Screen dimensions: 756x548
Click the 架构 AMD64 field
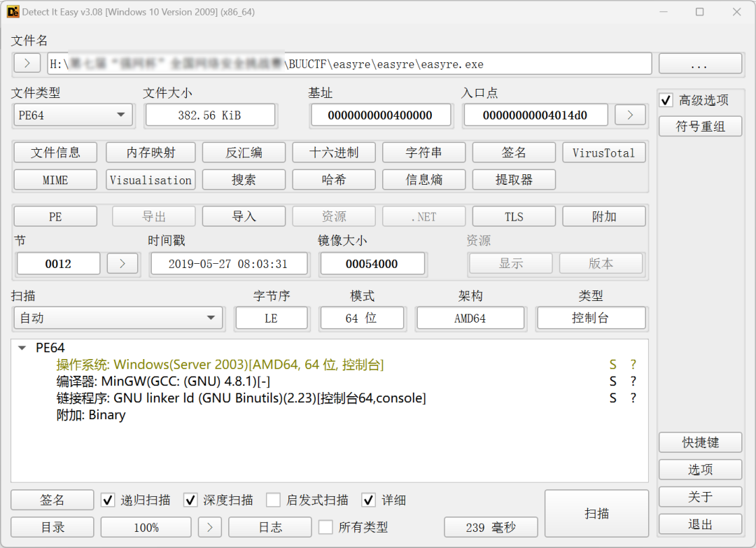pos(470,318)
